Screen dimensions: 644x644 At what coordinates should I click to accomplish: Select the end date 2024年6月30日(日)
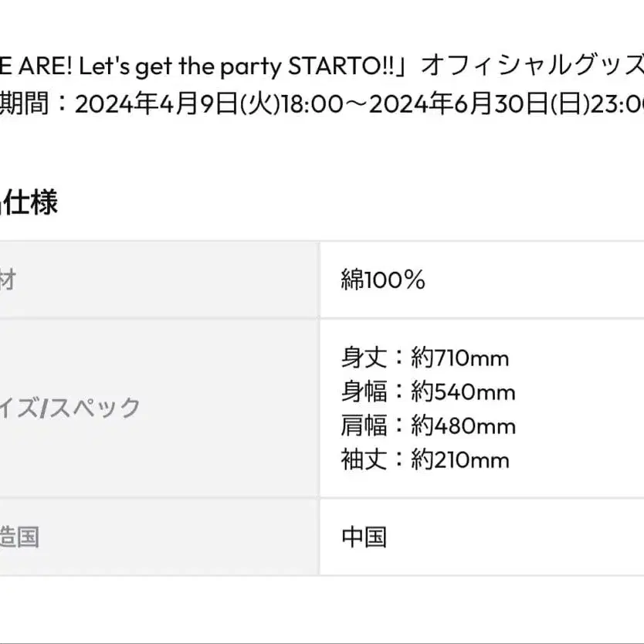click(479, 103)
